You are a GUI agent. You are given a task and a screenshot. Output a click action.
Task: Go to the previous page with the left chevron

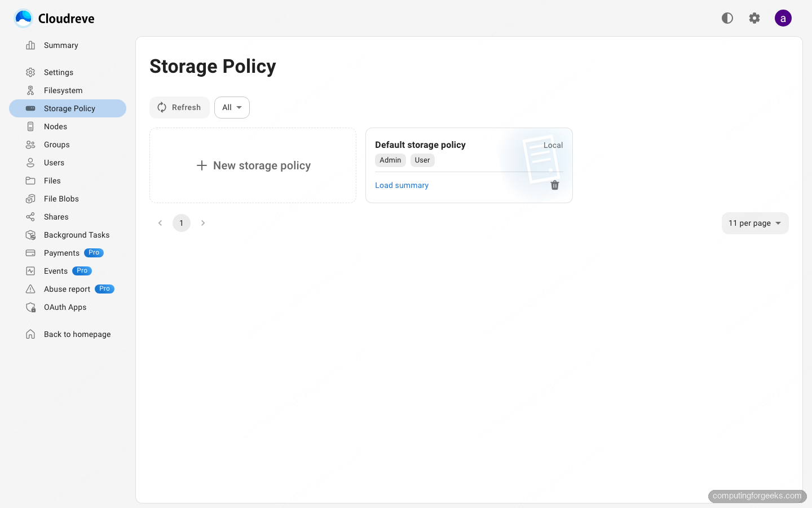point(160,223)
